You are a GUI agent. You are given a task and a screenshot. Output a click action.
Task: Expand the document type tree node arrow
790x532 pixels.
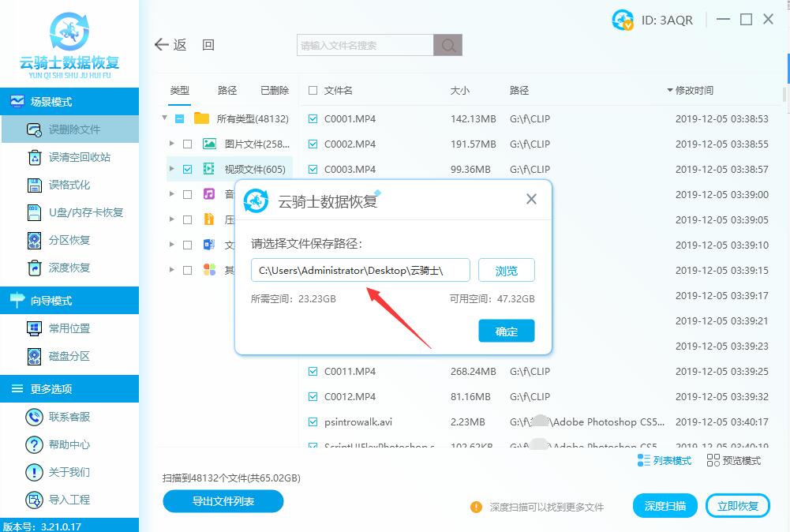coord(172,245)
